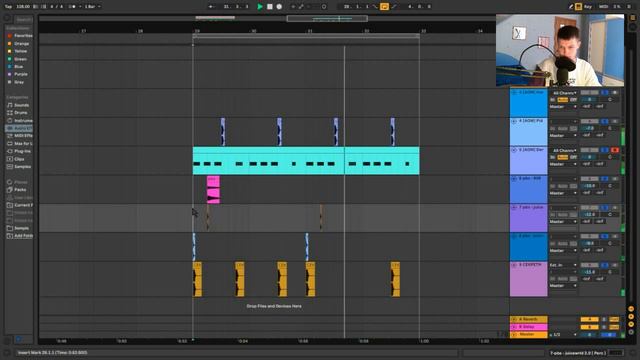Click Add Folder in browser
Image resolution: width=640 pixels, height=360 pixels.
click(20, 236)
